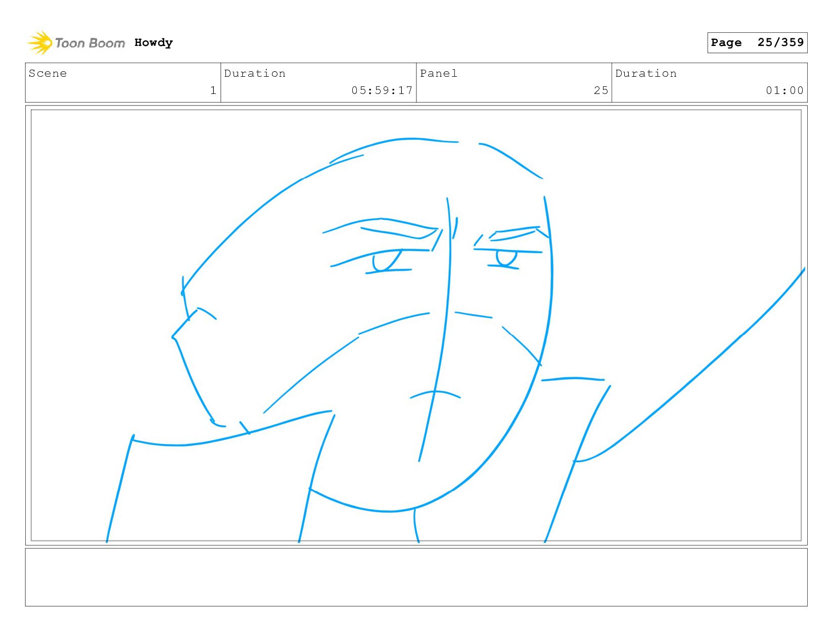Select the 'Howdy' project title text

coord(154,43)
